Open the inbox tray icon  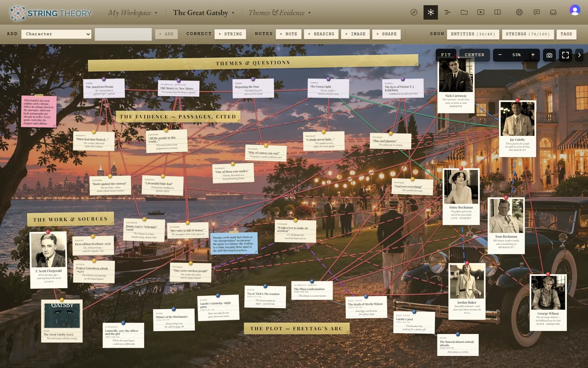pos(553,12)
